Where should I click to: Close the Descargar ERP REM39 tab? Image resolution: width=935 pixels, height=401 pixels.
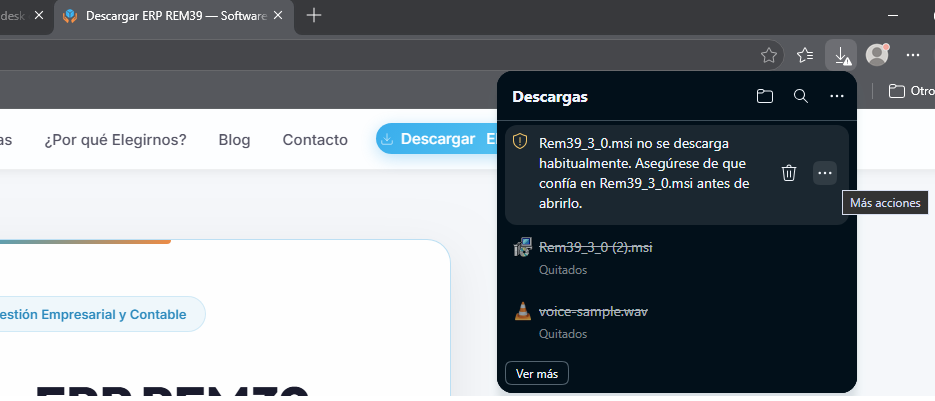click(x=278, y=16)
